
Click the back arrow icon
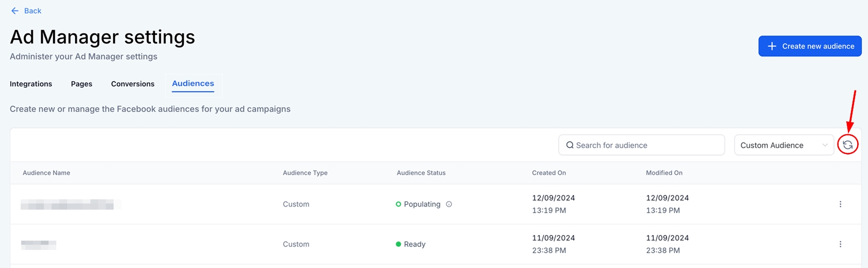click(x=15, y=11)
